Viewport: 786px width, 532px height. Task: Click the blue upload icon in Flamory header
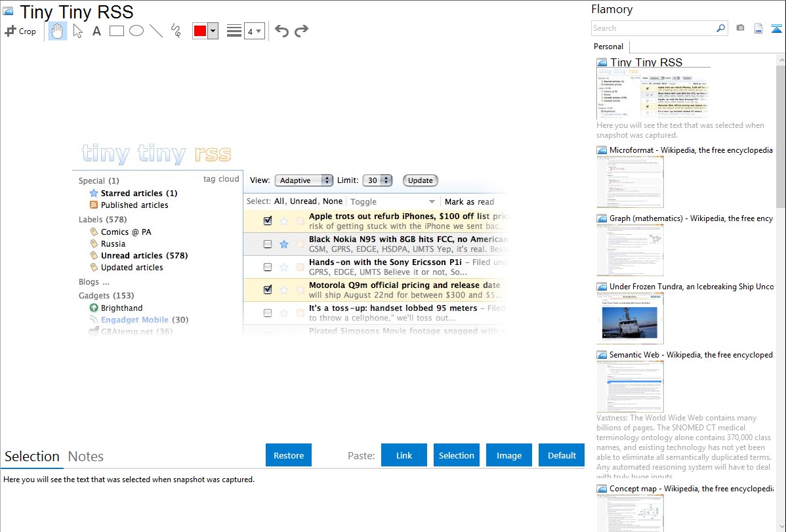[776, 28]
